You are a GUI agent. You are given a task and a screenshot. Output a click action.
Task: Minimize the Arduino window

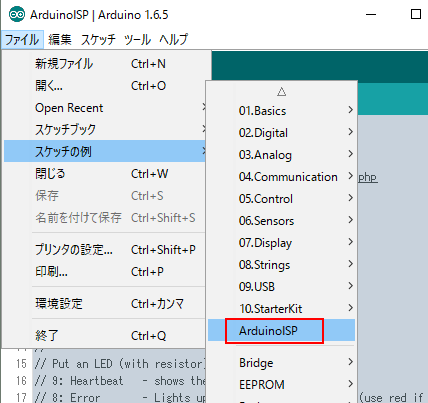(371, 14)
